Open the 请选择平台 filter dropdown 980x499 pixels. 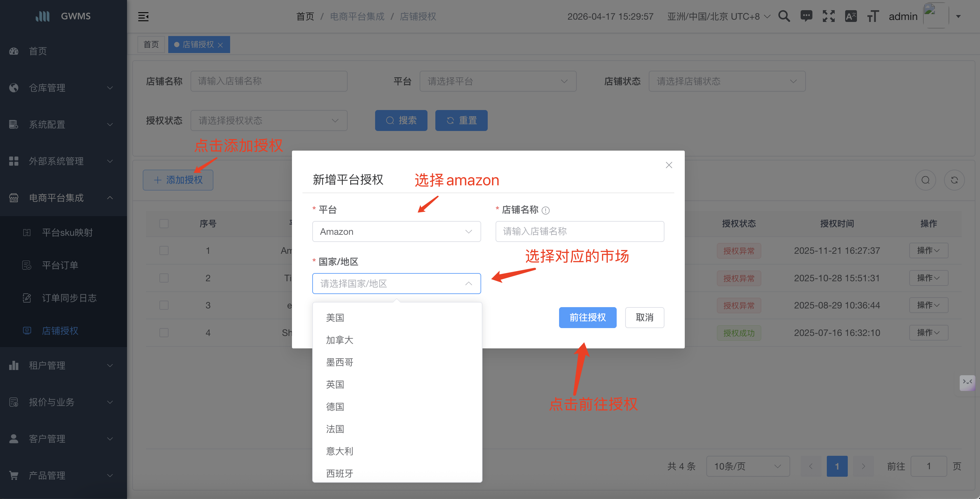point(498,81)
